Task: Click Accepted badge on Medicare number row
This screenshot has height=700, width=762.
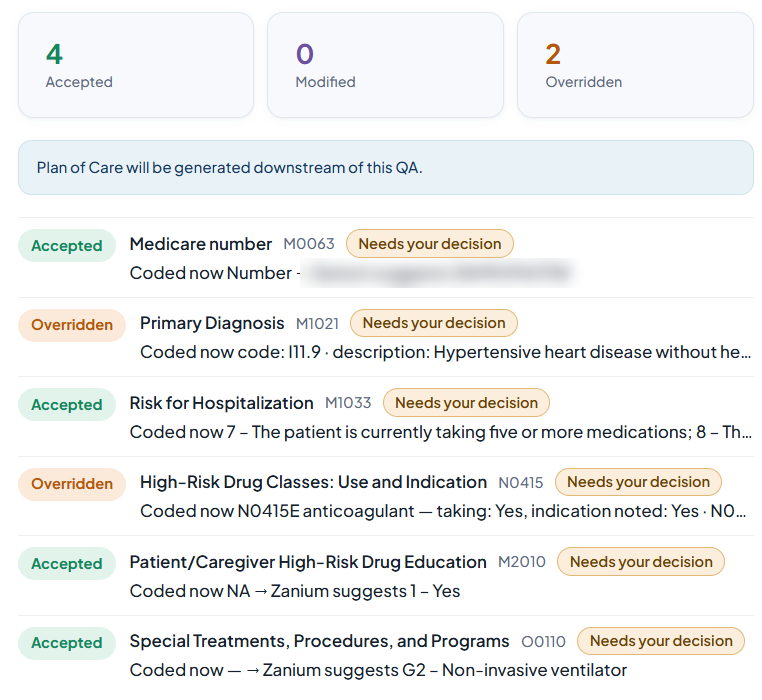Action: click(x=67, y=245)
